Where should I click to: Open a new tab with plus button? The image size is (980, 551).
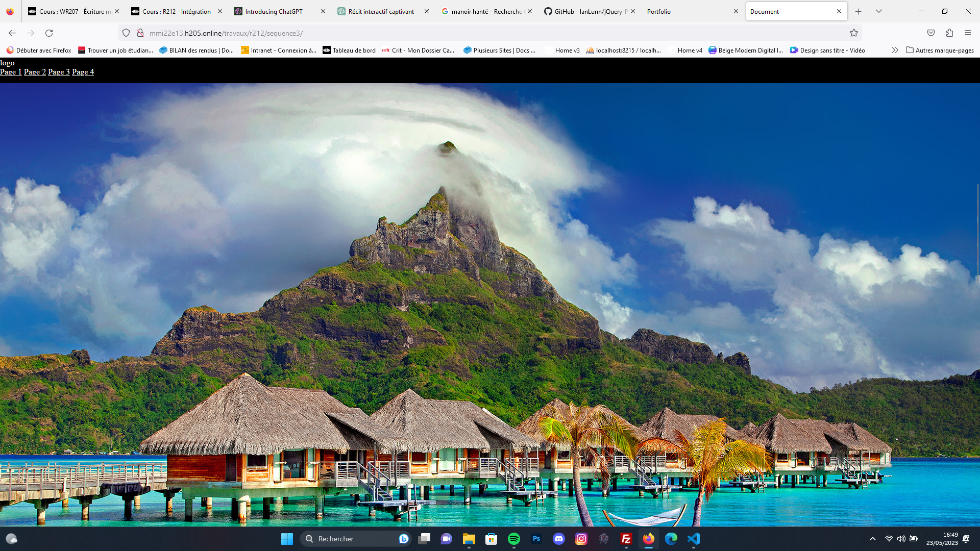point(859,11)
